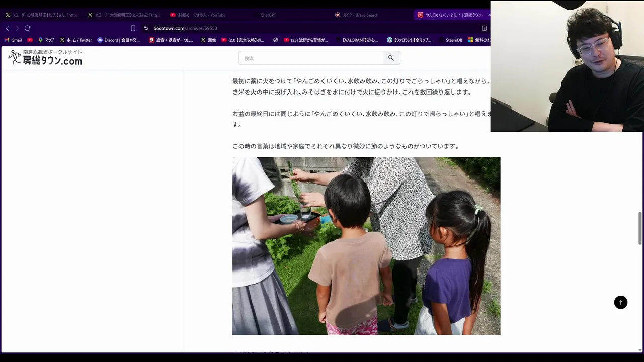Click the address bar URL bosotown.com/archives/59553
The width and height of the screenshot is (644, 362).
coord(185,28)
